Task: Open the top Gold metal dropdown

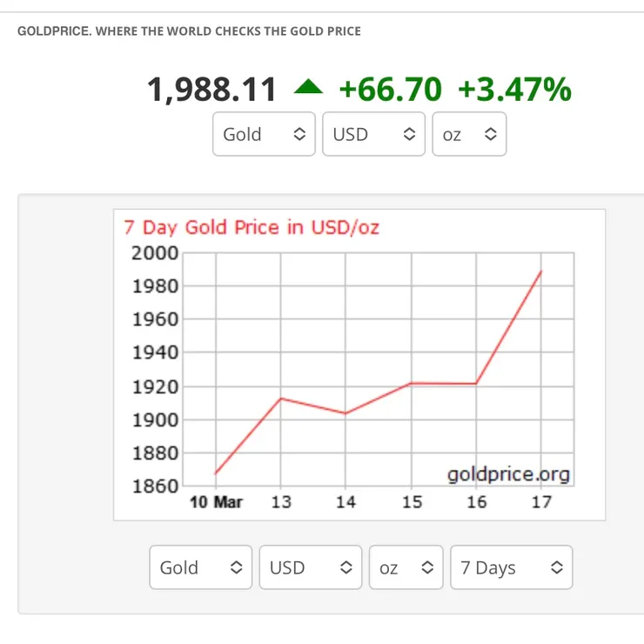Action: pos(264,135)
